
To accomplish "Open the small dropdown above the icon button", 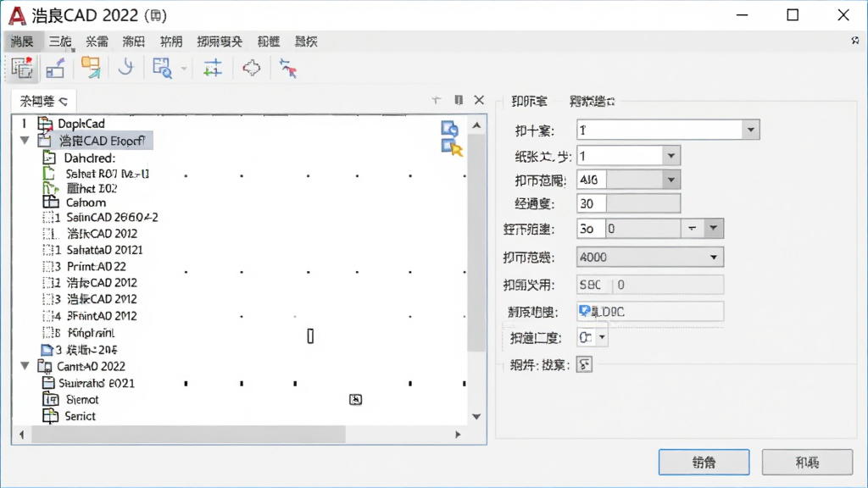I will 593,337.
